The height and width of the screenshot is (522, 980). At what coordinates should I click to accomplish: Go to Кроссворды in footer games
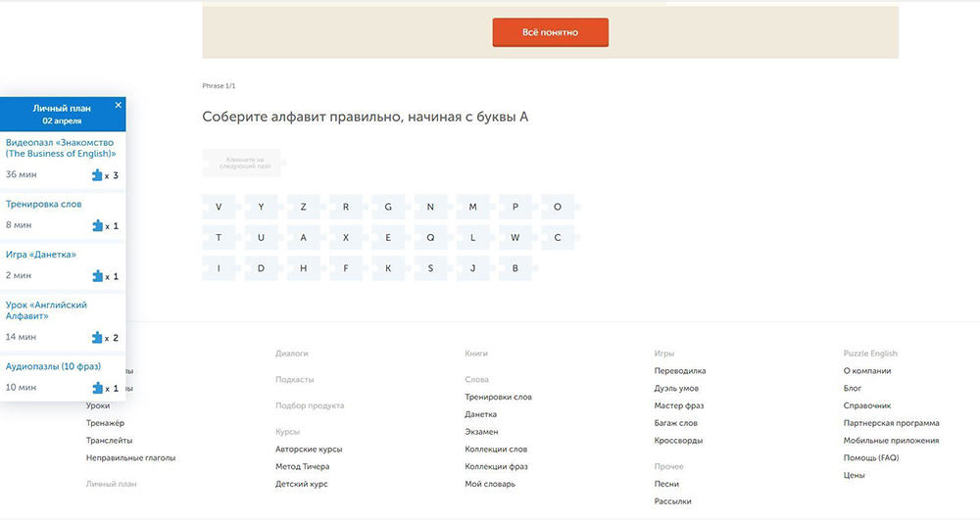coord(678,441)
